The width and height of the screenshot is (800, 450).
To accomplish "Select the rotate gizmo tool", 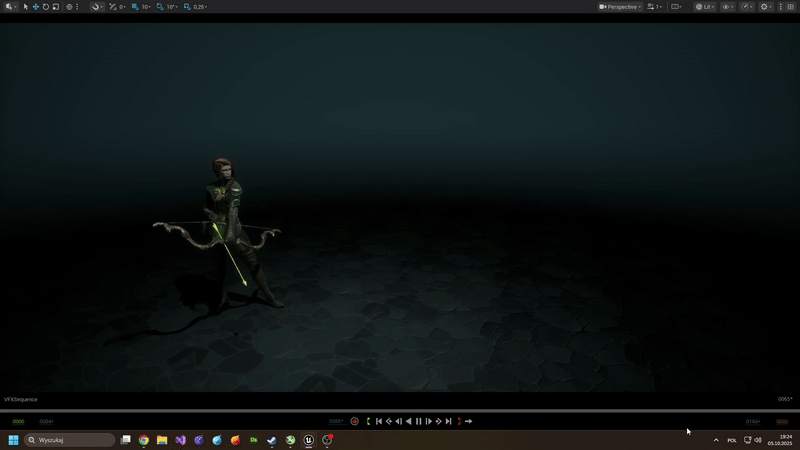I will pyautogui.click(x=45, y=7).
